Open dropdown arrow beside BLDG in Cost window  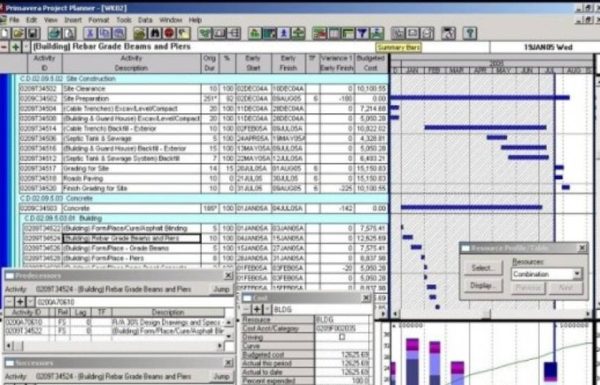267,309
